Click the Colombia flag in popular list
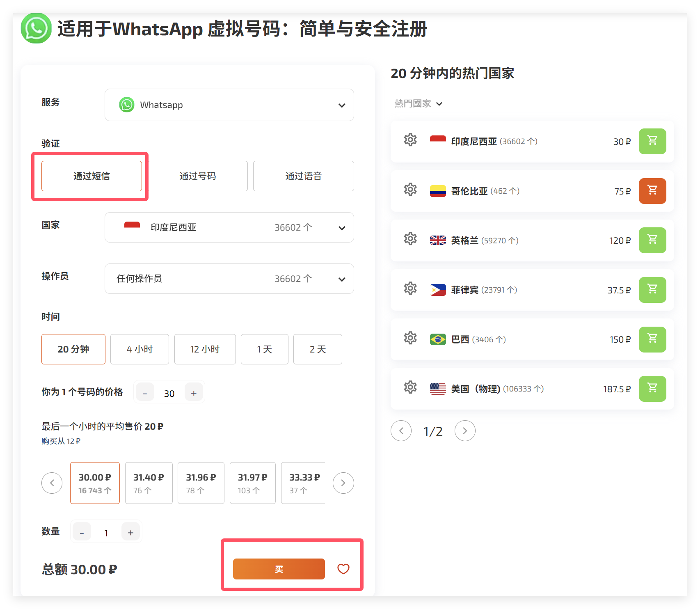 [x=438, y=191]
